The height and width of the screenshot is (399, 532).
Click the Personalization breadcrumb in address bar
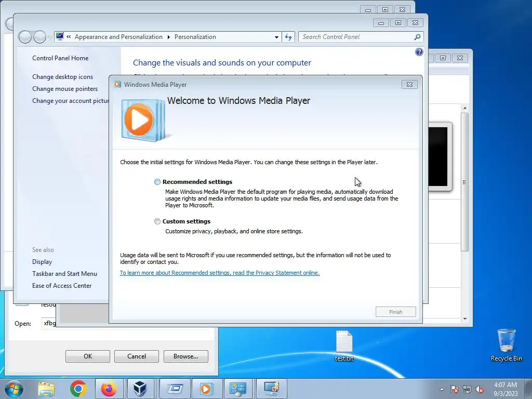tap(195, 37)
